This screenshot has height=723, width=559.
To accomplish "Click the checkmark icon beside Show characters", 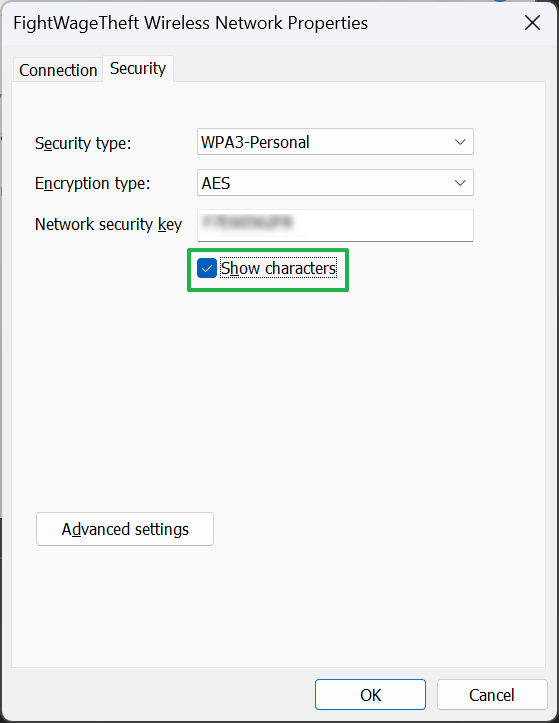I will click(x=207, y=268).
